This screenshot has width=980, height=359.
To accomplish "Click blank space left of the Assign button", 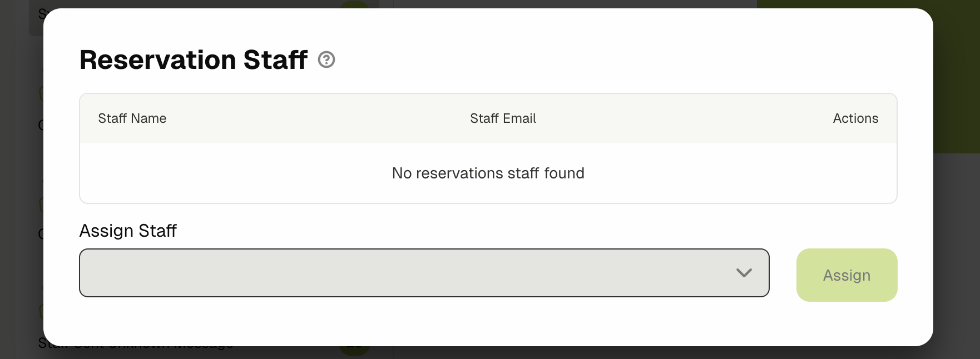I will click(783, 275).
